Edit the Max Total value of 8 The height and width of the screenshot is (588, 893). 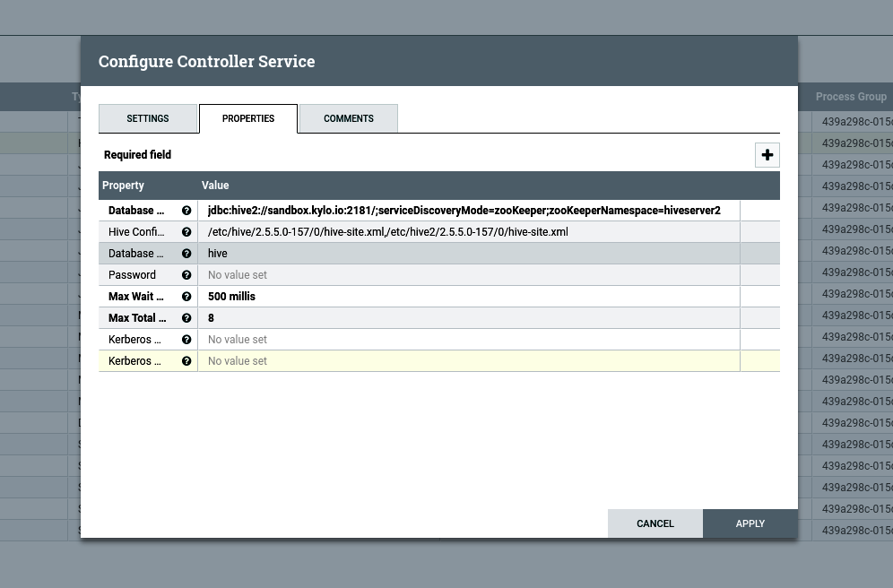[212, 318]
